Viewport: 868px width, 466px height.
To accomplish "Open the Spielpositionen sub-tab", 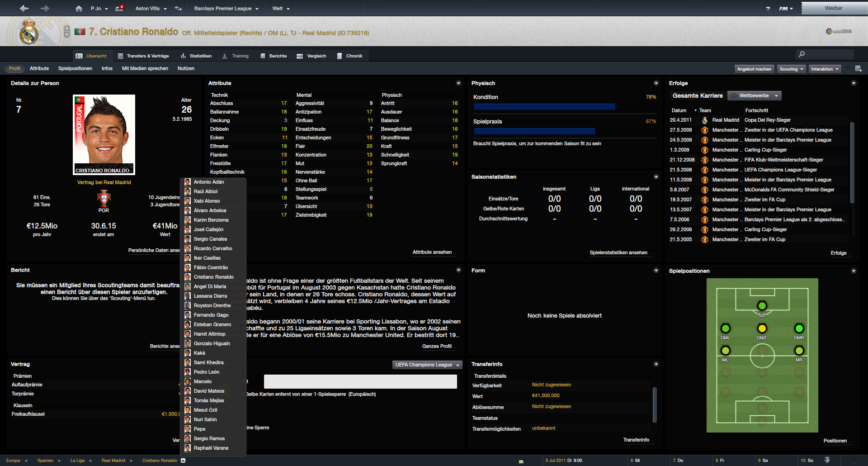I will (75, 69).
